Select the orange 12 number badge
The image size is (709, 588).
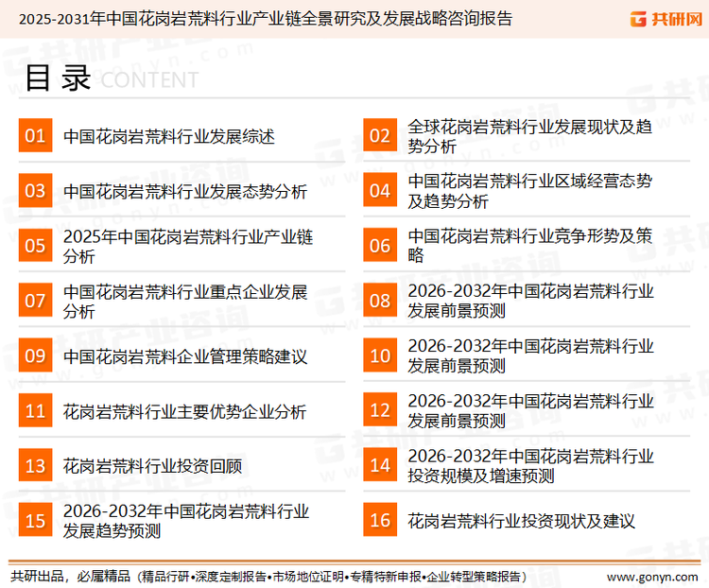380,410
